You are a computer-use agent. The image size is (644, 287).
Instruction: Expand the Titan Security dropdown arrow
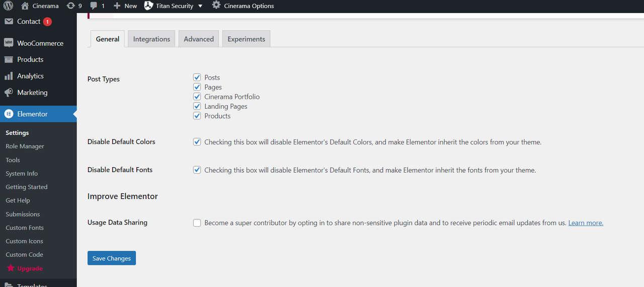(200, 6)
